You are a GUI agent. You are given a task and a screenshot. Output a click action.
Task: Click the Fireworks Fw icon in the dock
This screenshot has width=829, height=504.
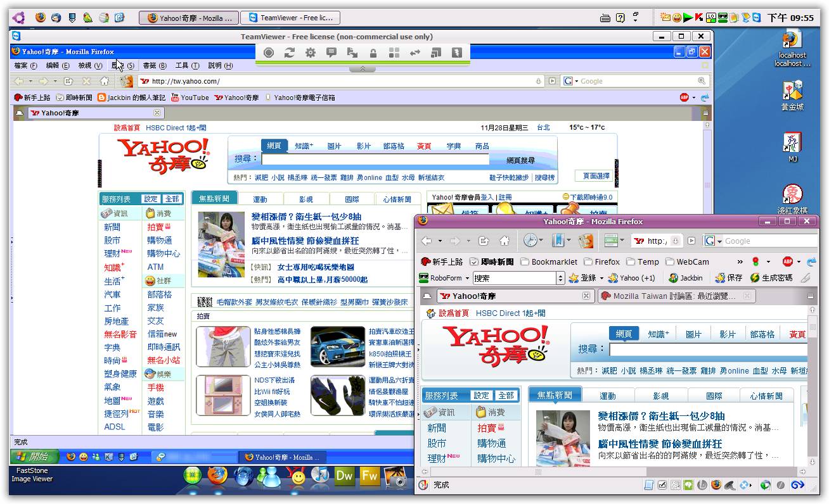coord(369,476)
